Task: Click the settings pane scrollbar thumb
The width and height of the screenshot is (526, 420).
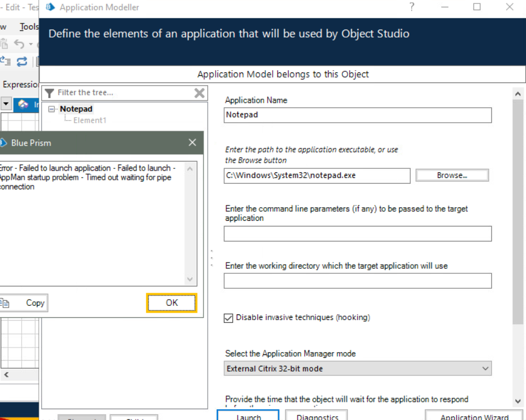Action: pos(517,211)
